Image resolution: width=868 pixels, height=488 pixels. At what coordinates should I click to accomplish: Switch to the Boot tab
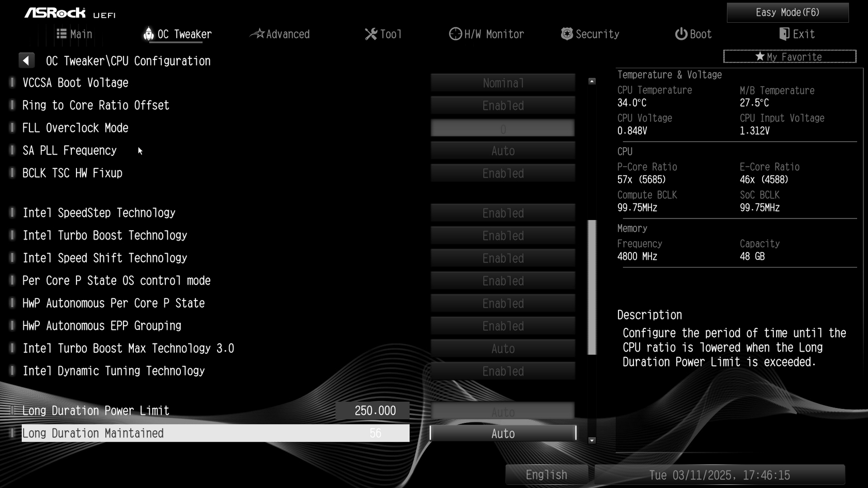point(693,34)
